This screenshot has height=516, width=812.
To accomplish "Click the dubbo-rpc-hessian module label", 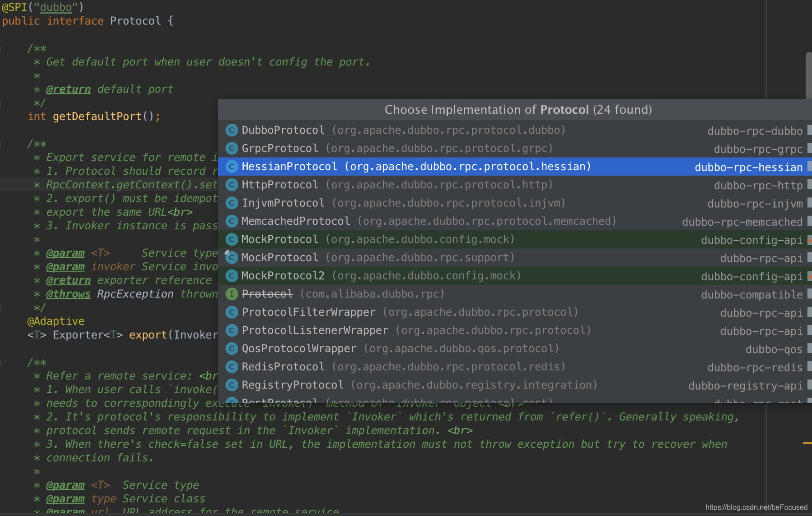I will click(748, 167).
